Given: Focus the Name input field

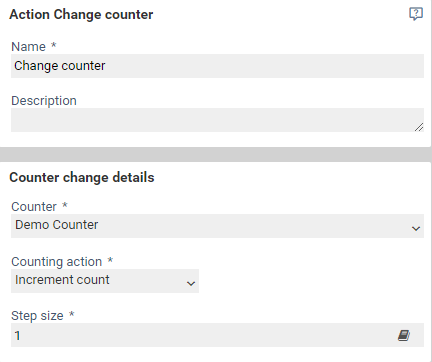Looking at the screenshot, I should click(x=217, y=66).
